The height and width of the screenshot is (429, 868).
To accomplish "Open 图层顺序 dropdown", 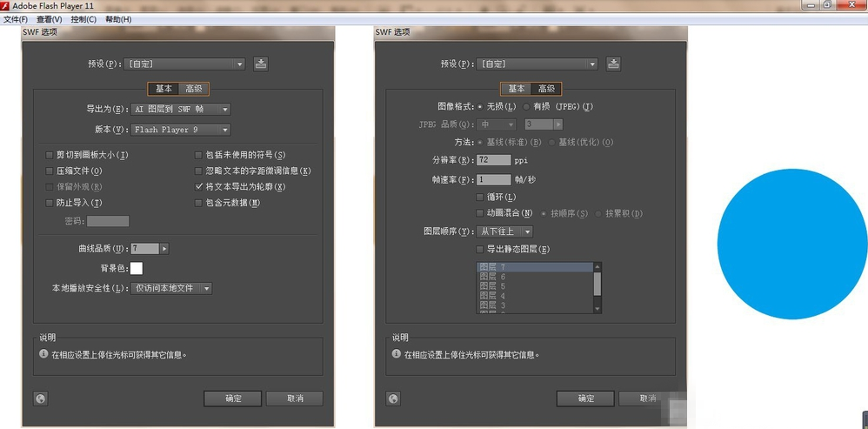I will tap(504, 231).
